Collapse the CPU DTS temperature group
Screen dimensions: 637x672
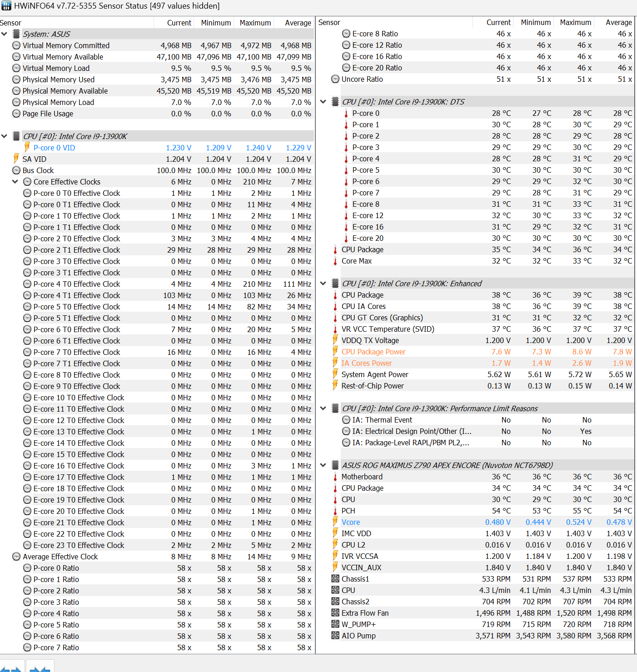(x=323, y=102)
